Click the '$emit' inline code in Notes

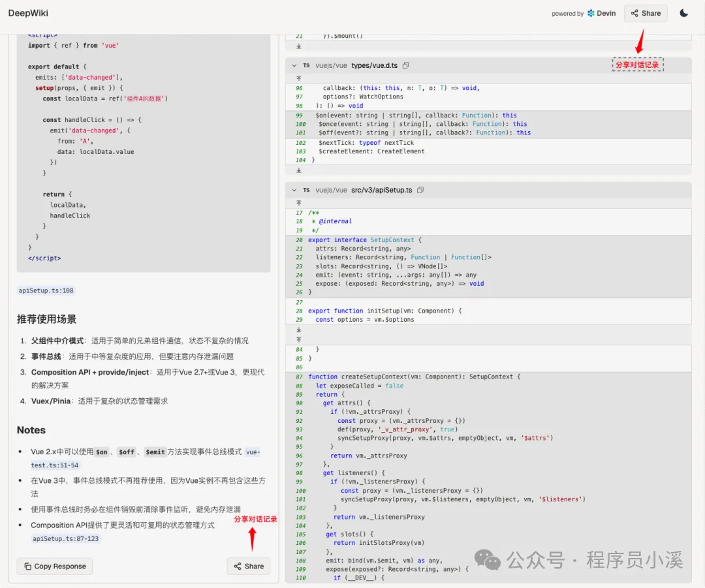tap(155, 452)
